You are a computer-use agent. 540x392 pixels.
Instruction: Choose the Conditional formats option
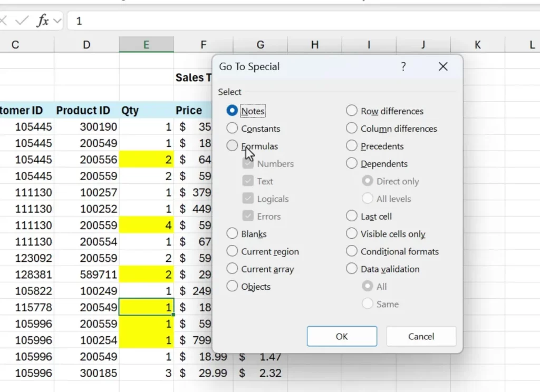coord(352,251)
